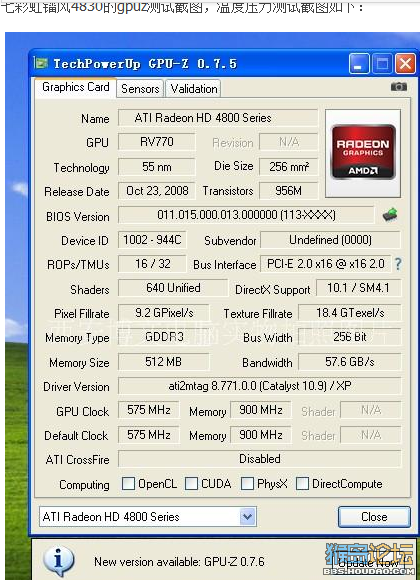Click the new version available message
Viewport: 420px width, 580px height.
click(179, 562)
